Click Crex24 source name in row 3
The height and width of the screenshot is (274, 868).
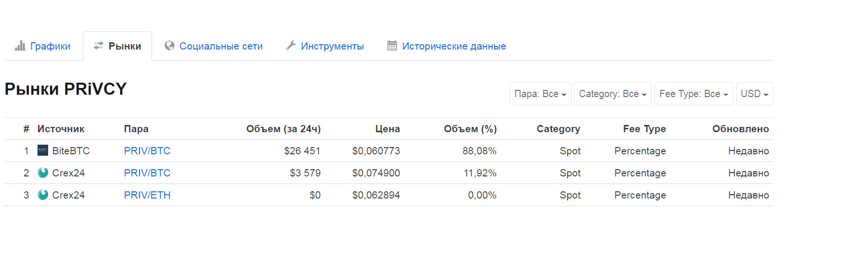(x=68, y=195)
